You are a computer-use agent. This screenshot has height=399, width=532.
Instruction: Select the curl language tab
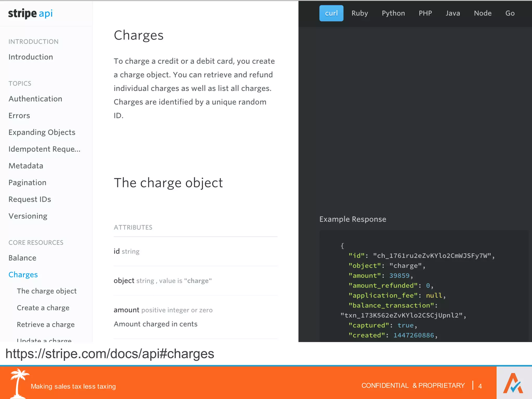(331, 13)
